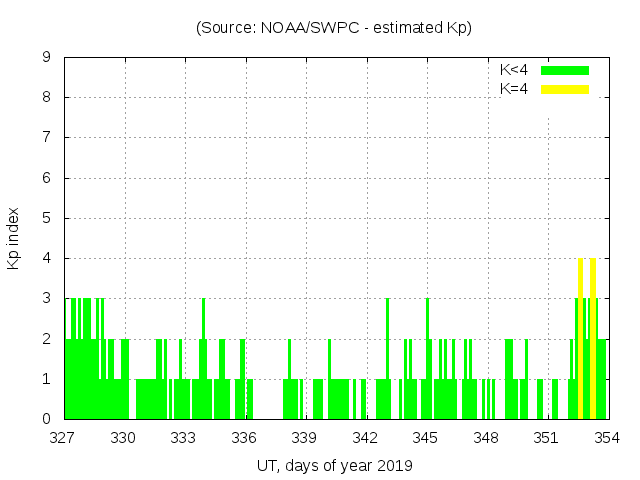Click the 'Kp index' y-axis label
Image resolution: width=640 pixels, height=480 pixels.
pos(14,238)
